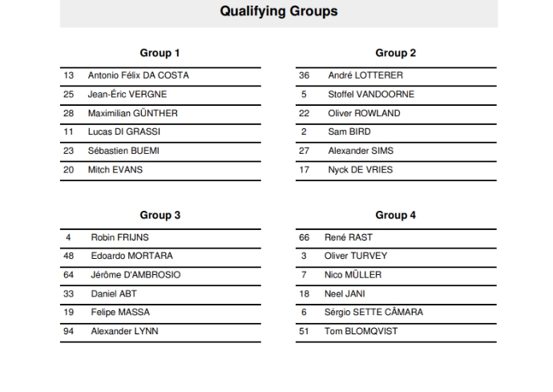The width and height of the screenshot is (553, 392).
Task: Click Sérgio SETTE CÂMARA row
Action: click(x=396, y=313)
